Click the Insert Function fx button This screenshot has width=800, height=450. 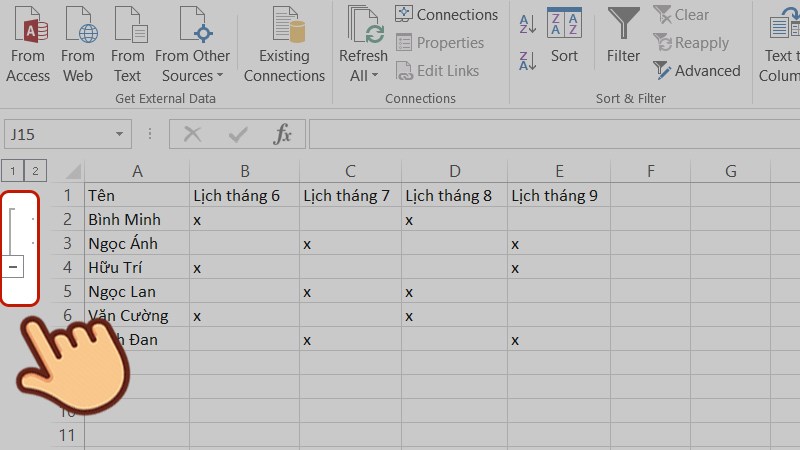click(x=282, y=134)
